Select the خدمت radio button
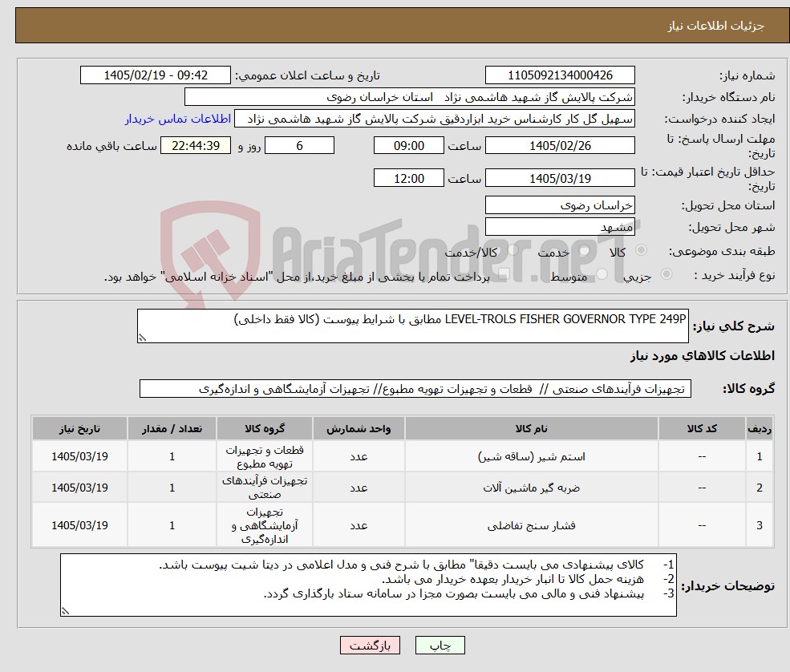The width and height of the screenshot is (790, 672). (x=585, y=250)
